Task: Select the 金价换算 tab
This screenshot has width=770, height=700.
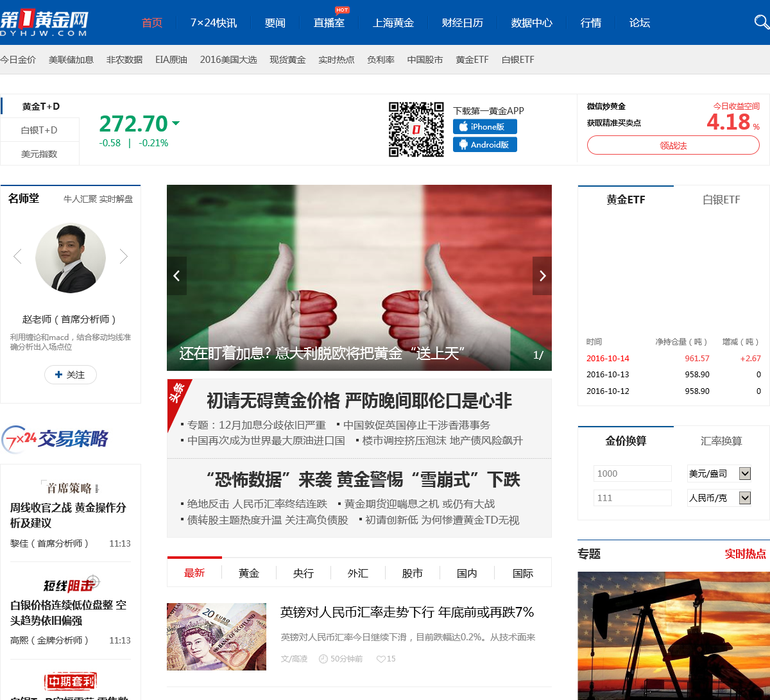Action: [626, 441]
